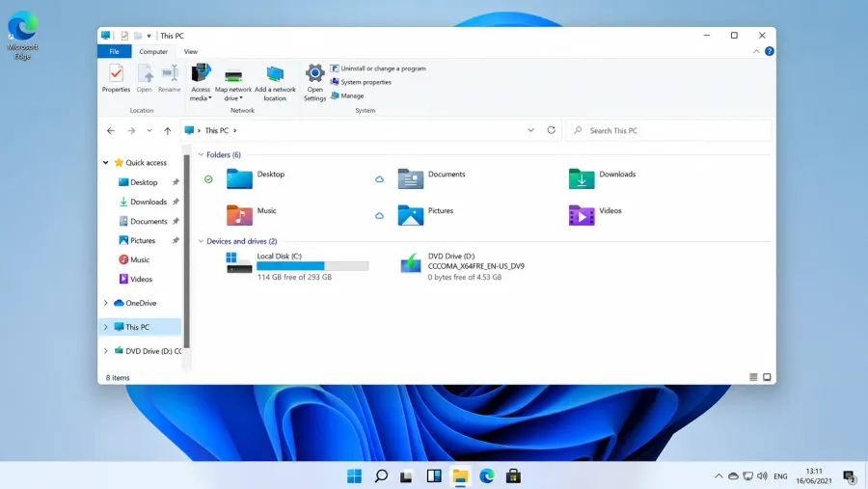Select Music in the navigation pane
Image resolution: width=868 pixels, height=489 pixels.
tap(142, 259)
